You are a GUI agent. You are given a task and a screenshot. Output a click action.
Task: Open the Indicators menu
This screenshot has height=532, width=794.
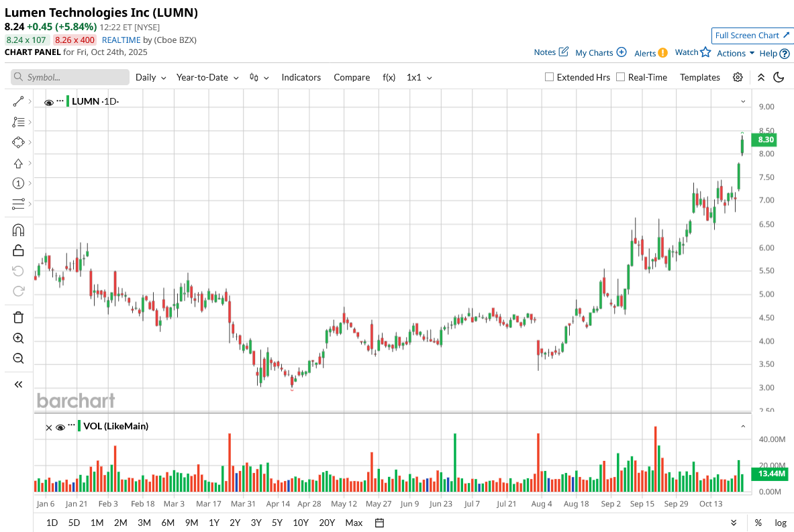click(x=301, y=77)
